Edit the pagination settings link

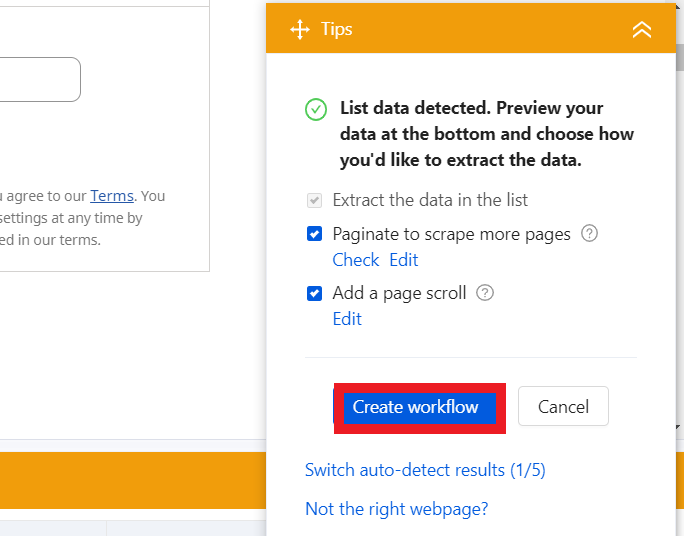coord(404,260)
